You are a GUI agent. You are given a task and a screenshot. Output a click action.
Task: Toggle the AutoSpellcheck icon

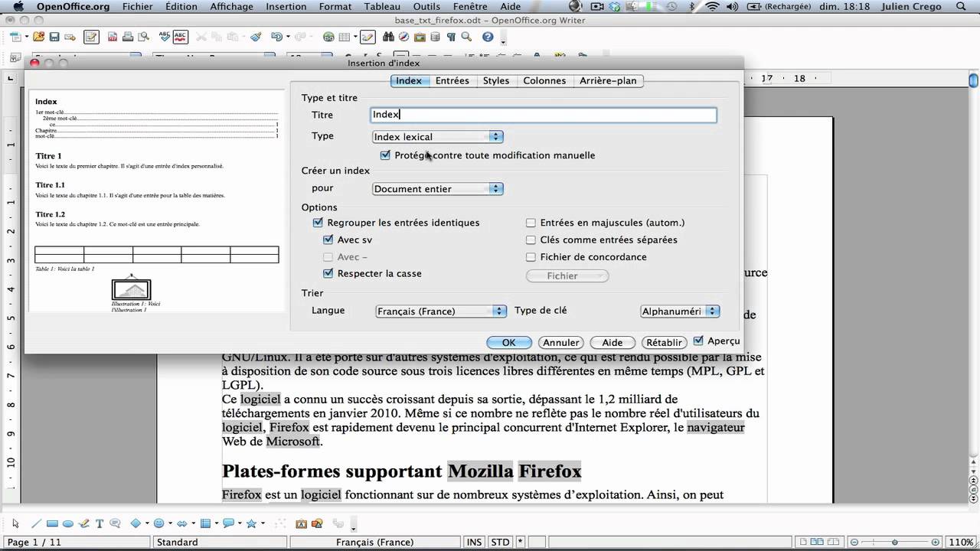click(181, 37)
